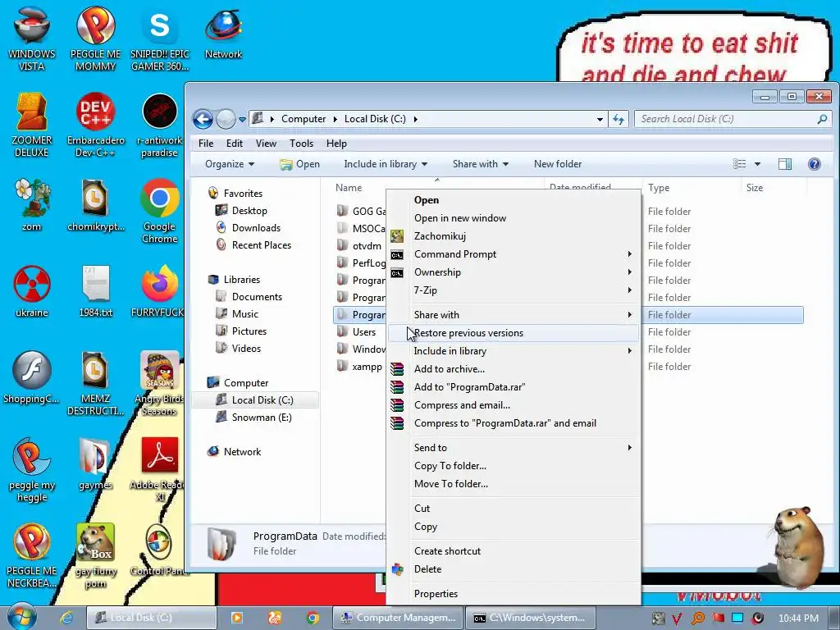The image size is (840, 630).
Task: Open the Tools menu
Action: (x=301, y=143)
